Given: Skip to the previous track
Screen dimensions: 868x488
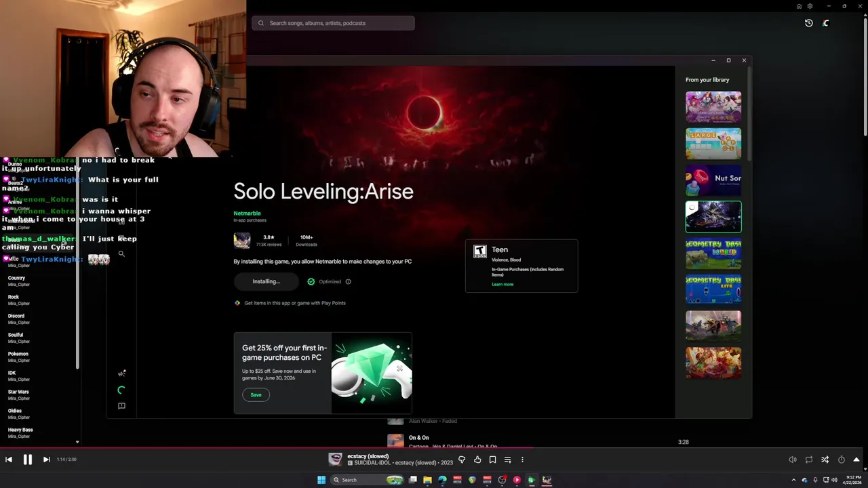Looking at the screenshot, I should point(9,460).
